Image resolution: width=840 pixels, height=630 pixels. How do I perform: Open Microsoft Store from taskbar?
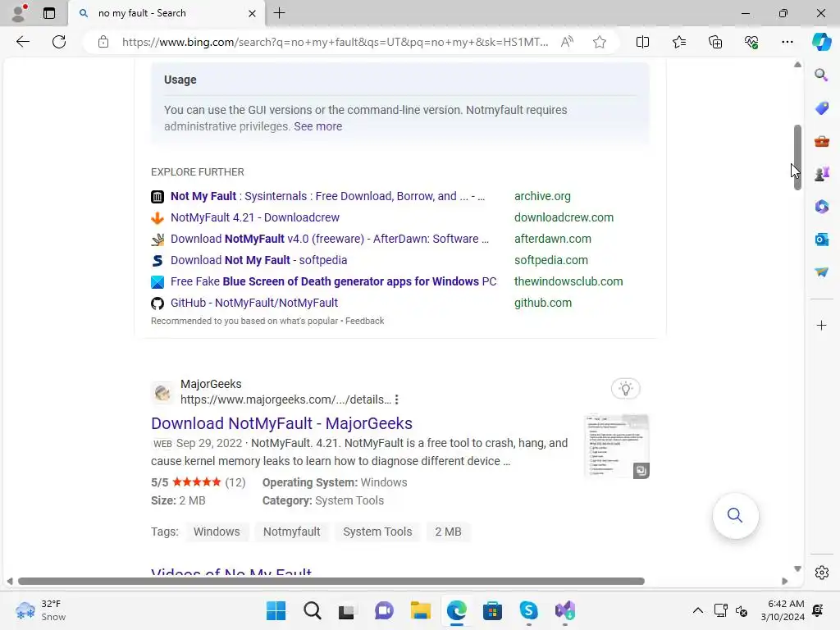coord(492,610)
